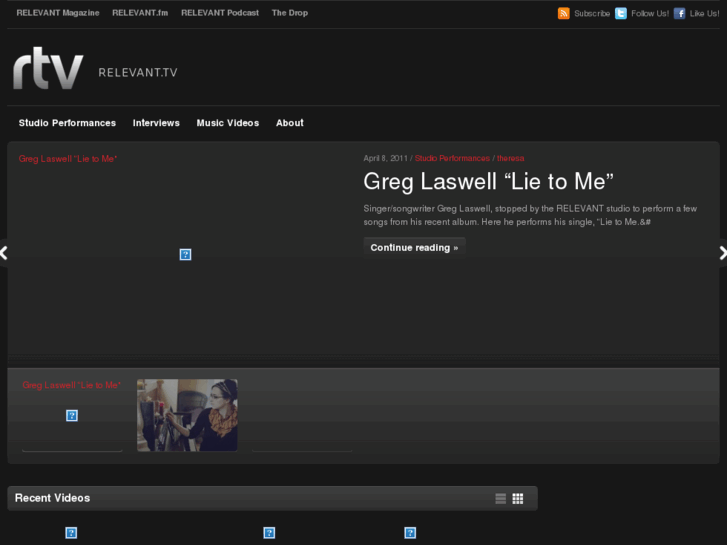Image resolution: width=727 pixels, height=545 pixels.
Task: Open the Studio Performances category link in post meta
Action: pyautogui.click(x=452, y=158)
